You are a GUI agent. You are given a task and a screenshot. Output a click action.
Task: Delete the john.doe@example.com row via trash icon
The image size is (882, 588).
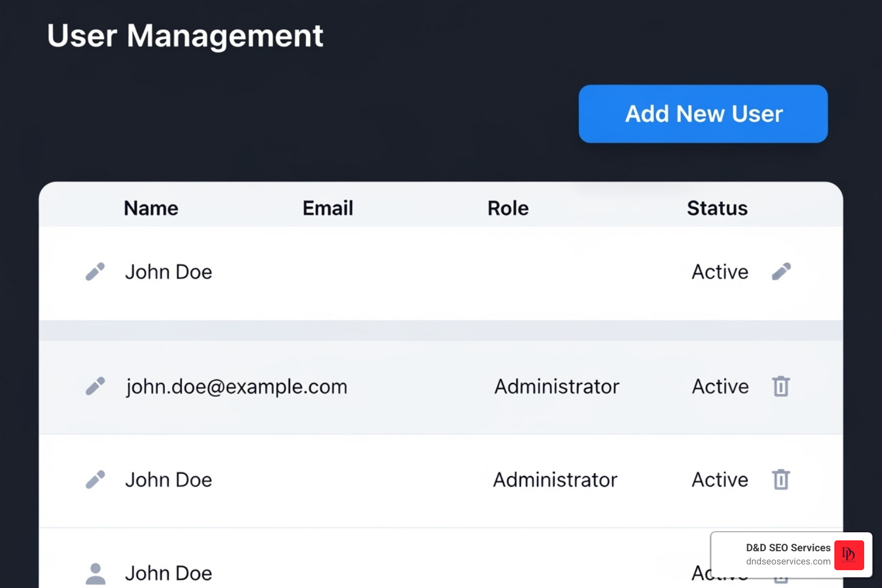click(781, 386)
